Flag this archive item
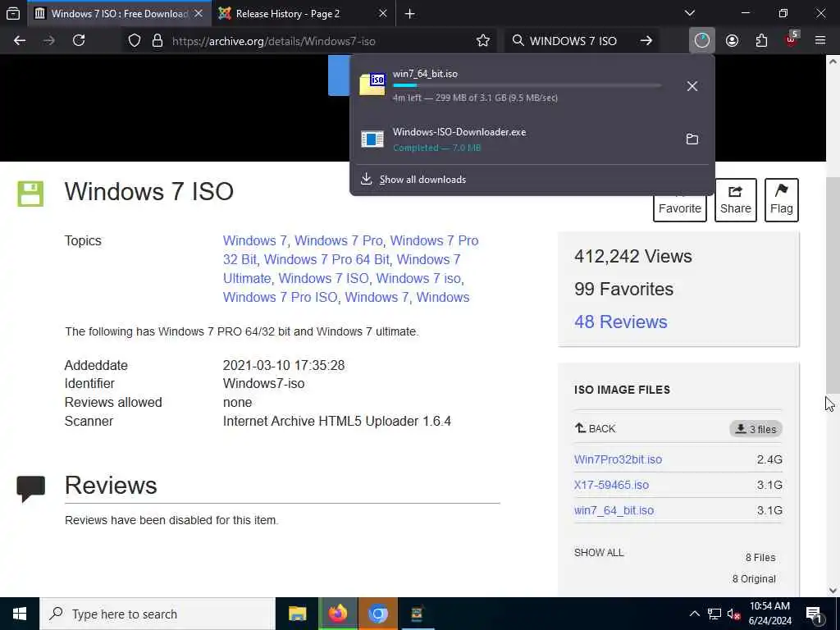This screenshot has width=840, height=630. tap(782, 200)
